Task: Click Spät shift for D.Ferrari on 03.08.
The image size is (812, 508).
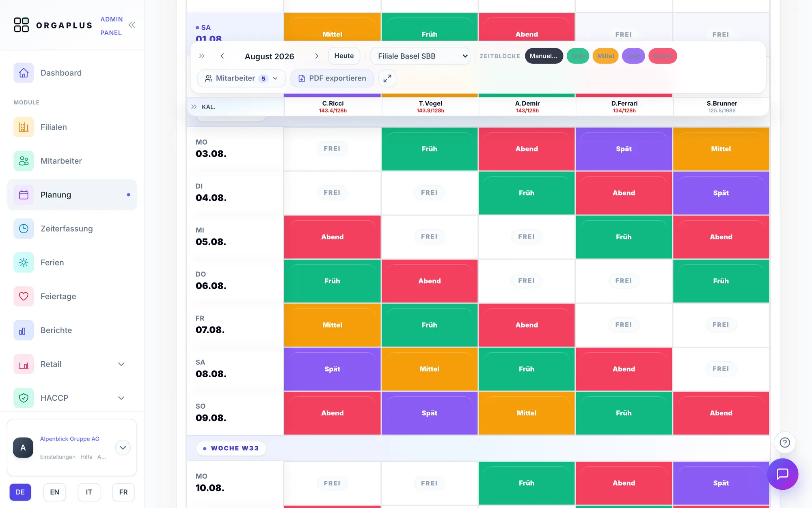Action: [x=624, y=149]
